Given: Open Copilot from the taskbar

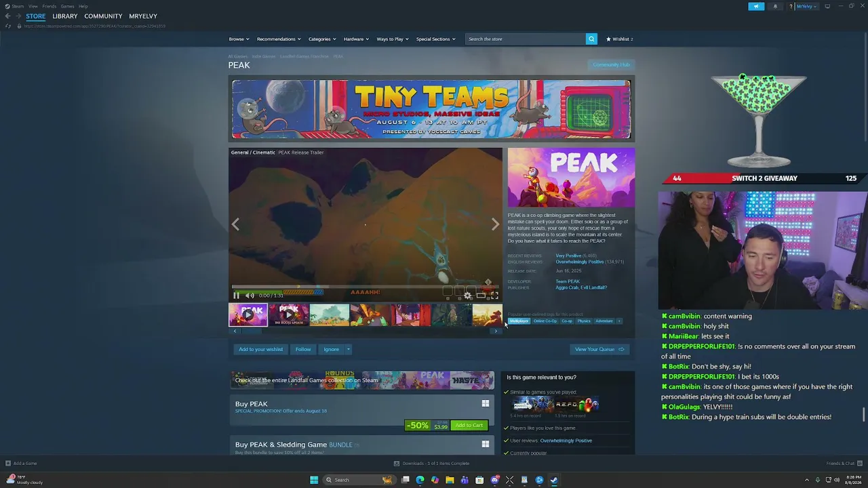Looking at the screenshot, I should click(435, 480).
